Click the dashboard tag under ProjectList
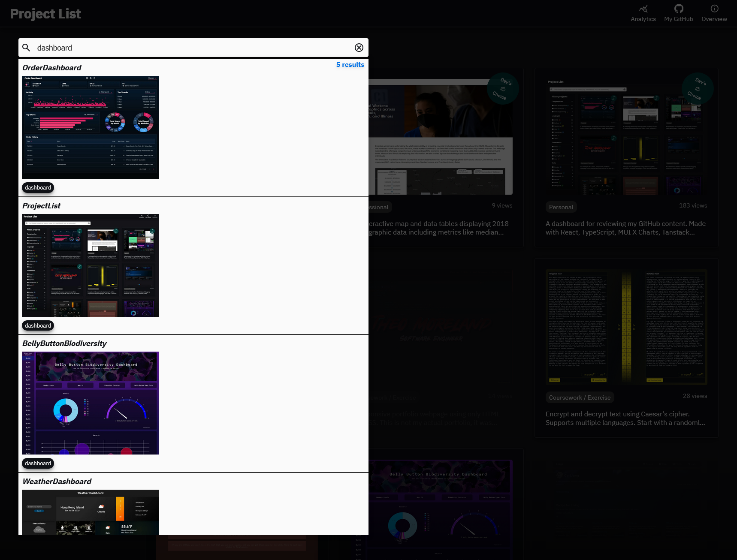737x560 pixels. tap(38, 326)
